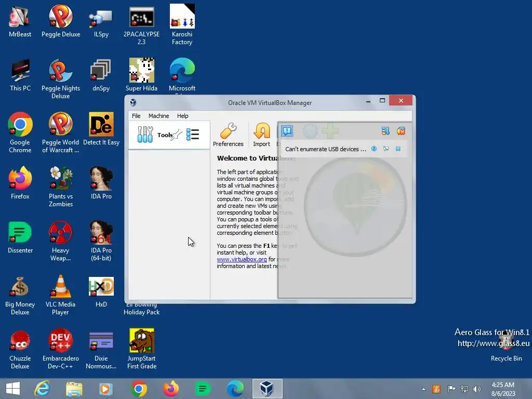
Task: Select the Microsoft Edge desktop shortcut
Action: click(x=182, y=75)
